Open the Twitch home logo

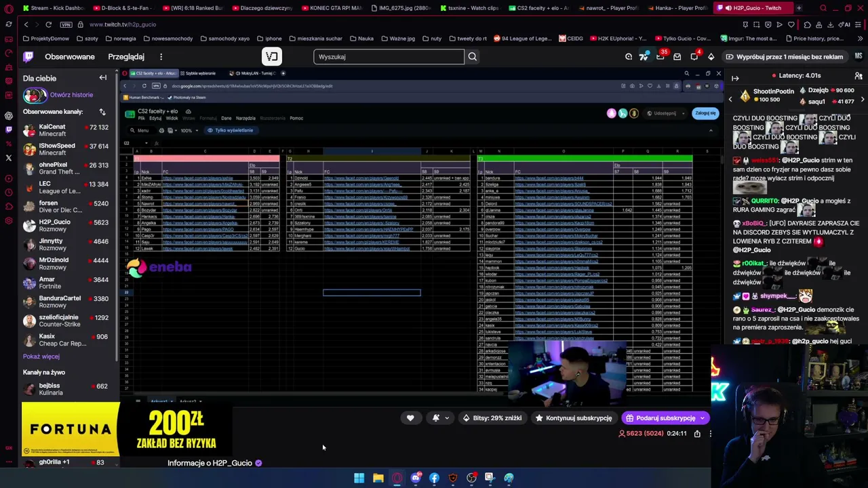28,57
